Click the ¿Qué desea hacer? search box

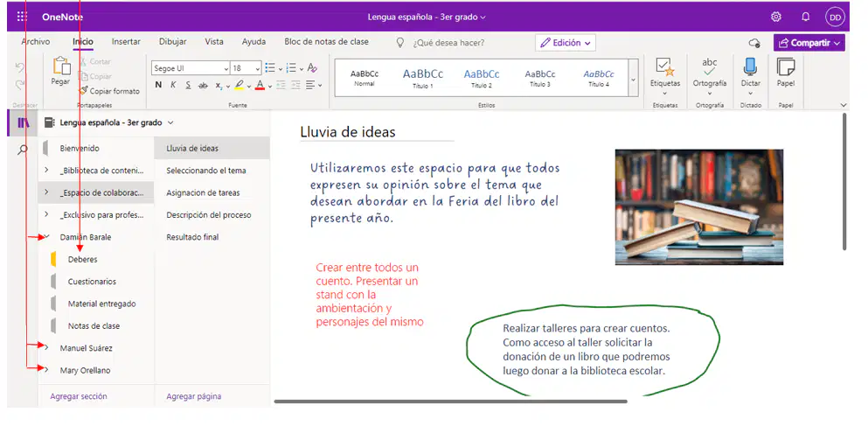click(448, 43)
